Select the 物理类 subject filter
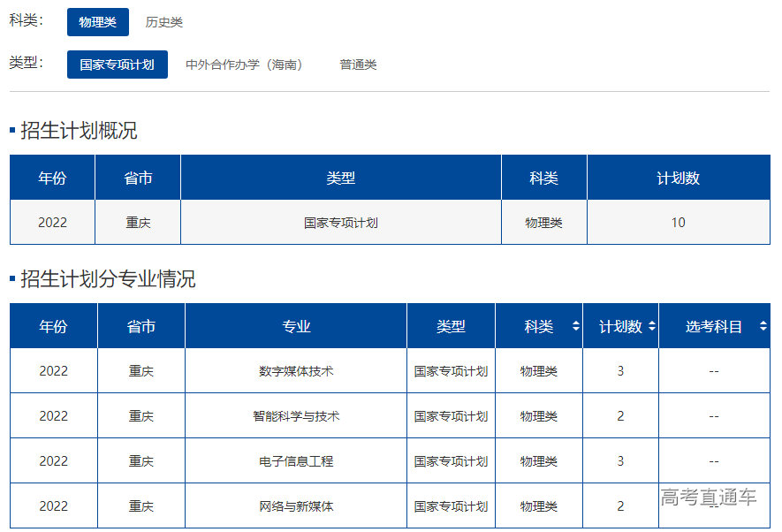The height and width of the screenshot is (532, 782). pyautogui.click(x=97, y=21)
